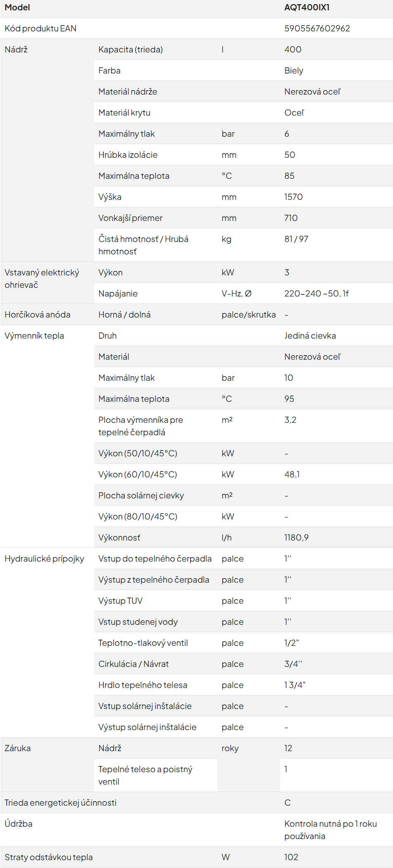Click the Jediná cievka exchanger type value

pos(310,336)
